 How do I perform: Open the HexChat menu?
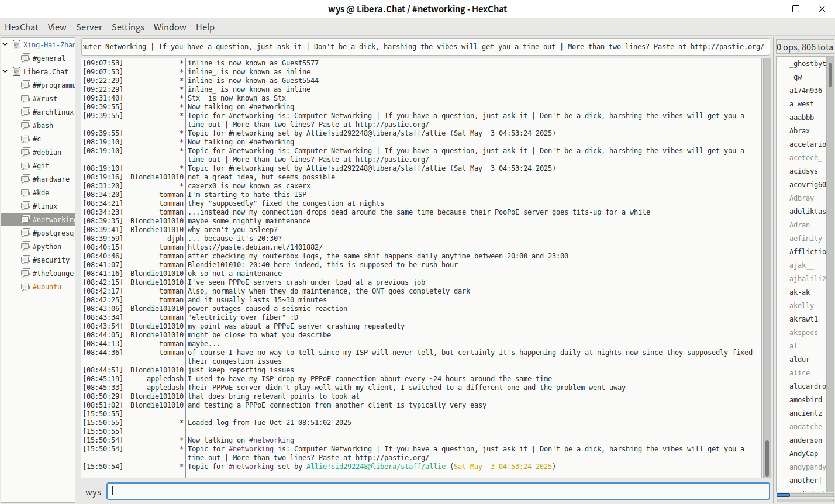[x=22, y=27]
